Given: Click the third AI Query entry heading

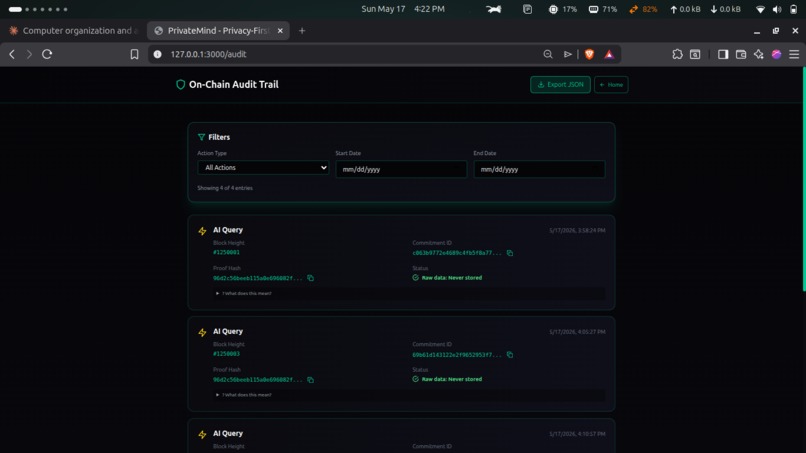Looking at the screenshot, I should coord(228,433).
